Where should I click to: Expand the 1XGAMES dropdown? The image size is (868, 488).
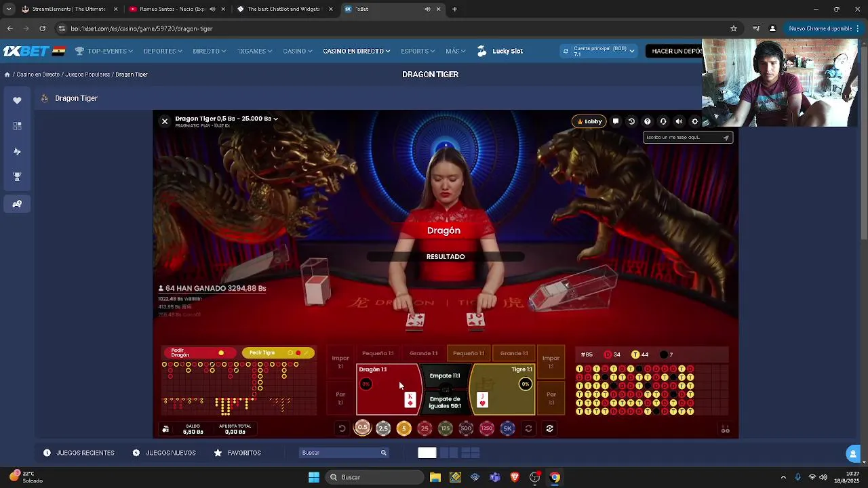[254, 51]
